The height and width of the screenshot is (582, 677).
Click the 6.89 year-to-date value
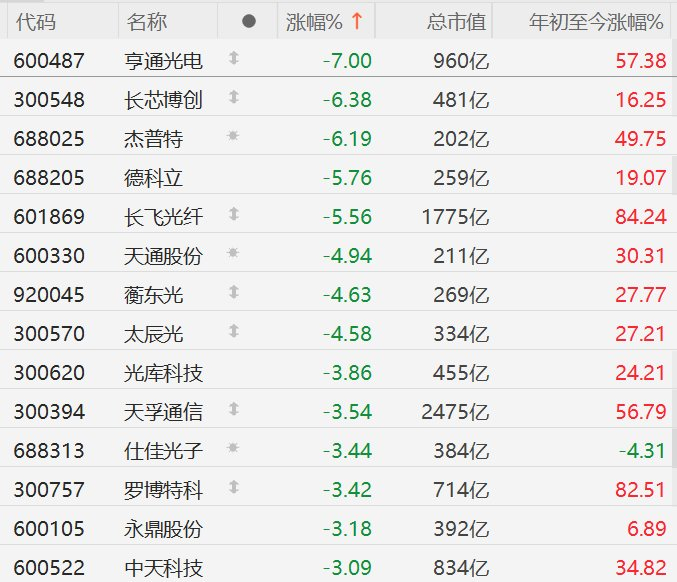[x=646, y=528]
